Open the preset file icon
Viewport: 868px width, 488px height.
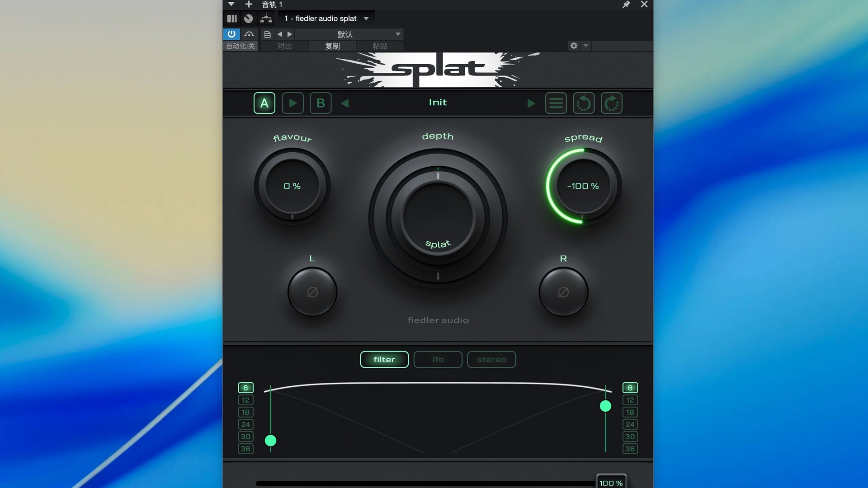coord(267,34)
